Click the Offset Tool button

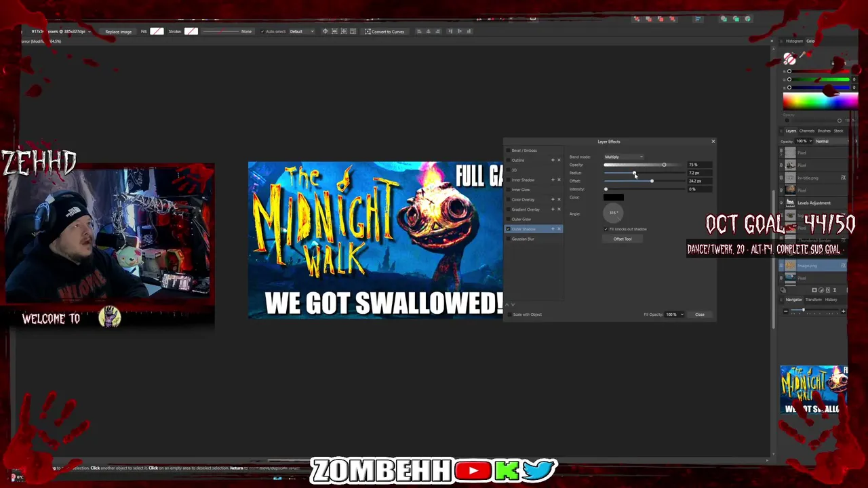[623, 239]
